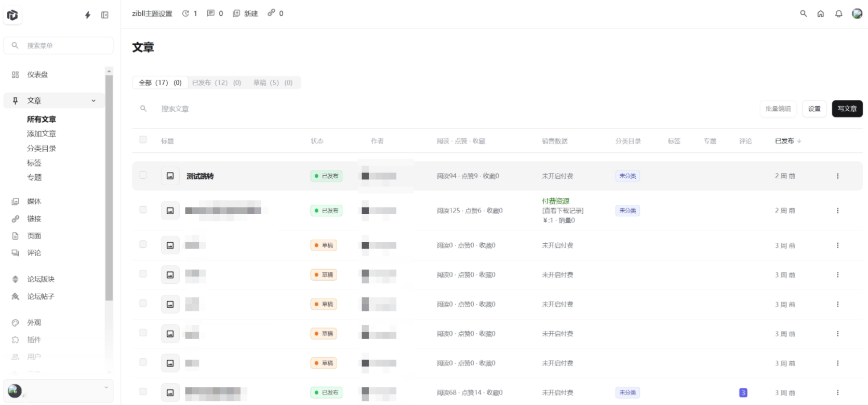The height and width of the screenshot is (405, 868).
Task: Click the lightning bolt icon in sidebar header
Action: [88, 15]
